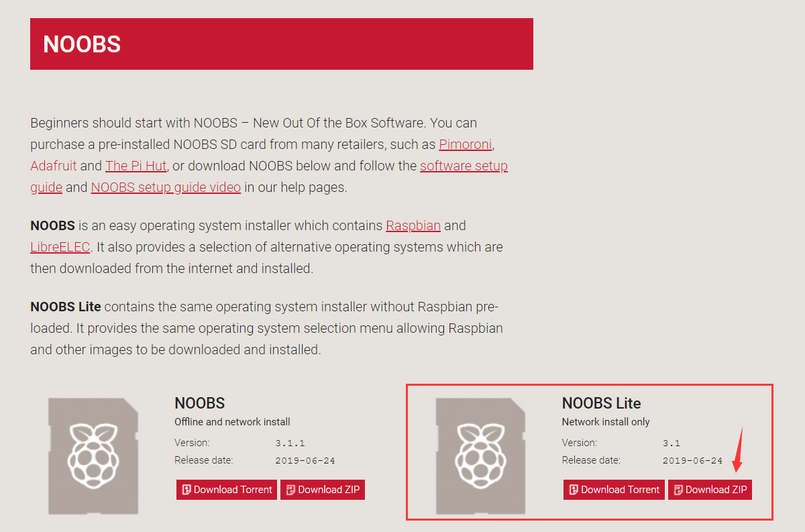Click the NOOBS SD card Raspberry Pi image
The image size is (805, 532).
pos(93,456)
